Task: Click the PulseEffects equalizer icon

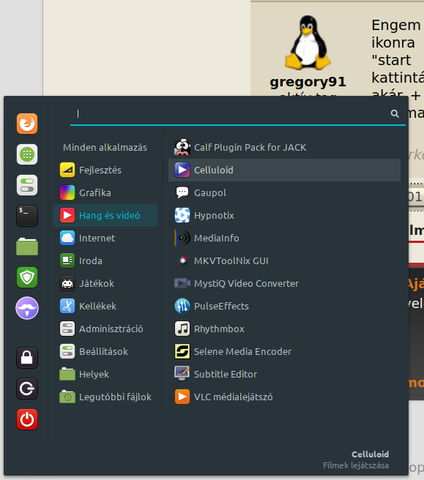Action: (x=182, y=306)
